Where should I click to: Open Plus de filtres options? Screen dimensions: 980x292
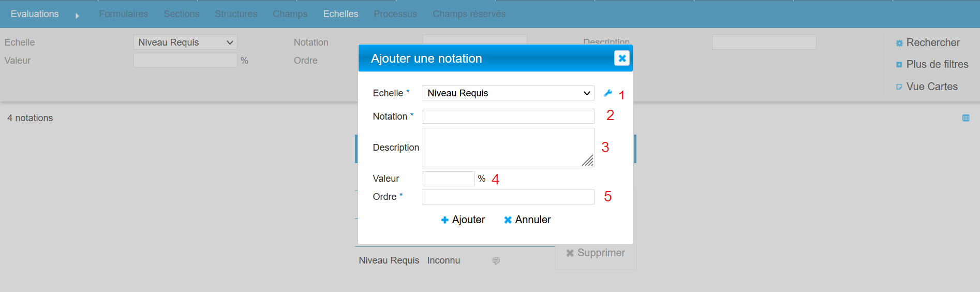[932, 65]
